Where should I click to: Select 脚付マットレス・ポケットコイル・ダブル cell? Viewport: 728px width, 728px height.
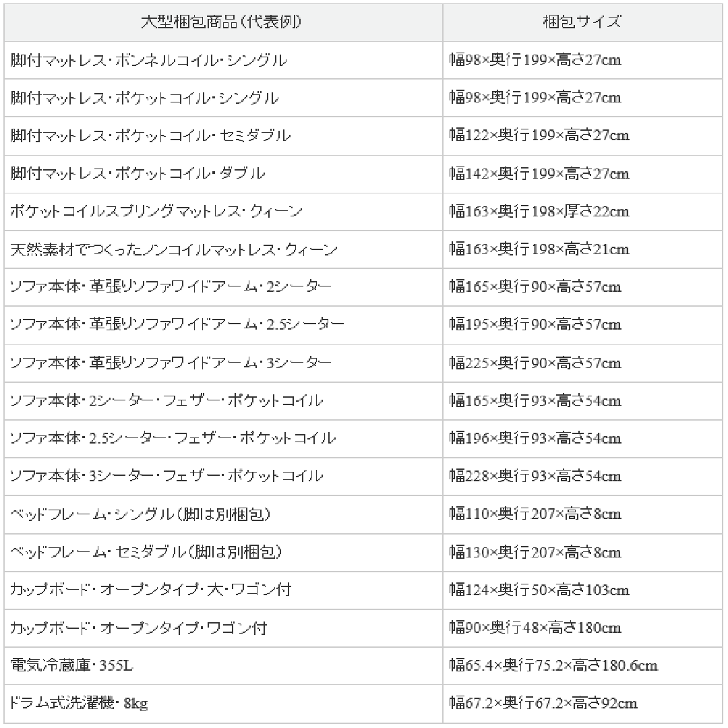click(x=223, y=174)
